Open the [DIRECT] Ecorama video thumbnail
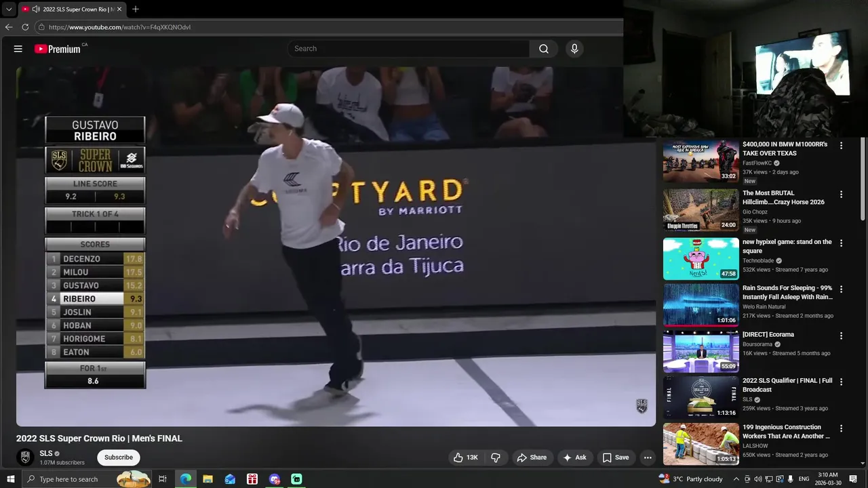 pyautogui.click(x=701, y=351)
